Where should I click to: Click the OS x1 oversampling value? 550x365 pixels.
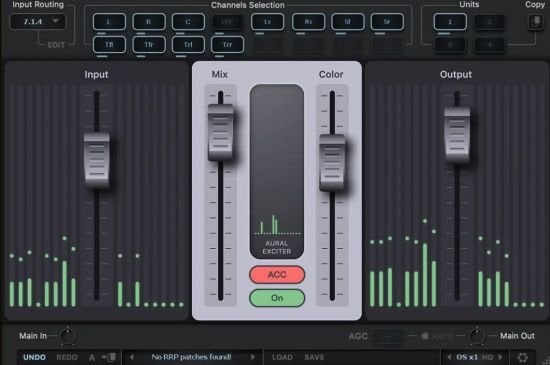(467, 357)
